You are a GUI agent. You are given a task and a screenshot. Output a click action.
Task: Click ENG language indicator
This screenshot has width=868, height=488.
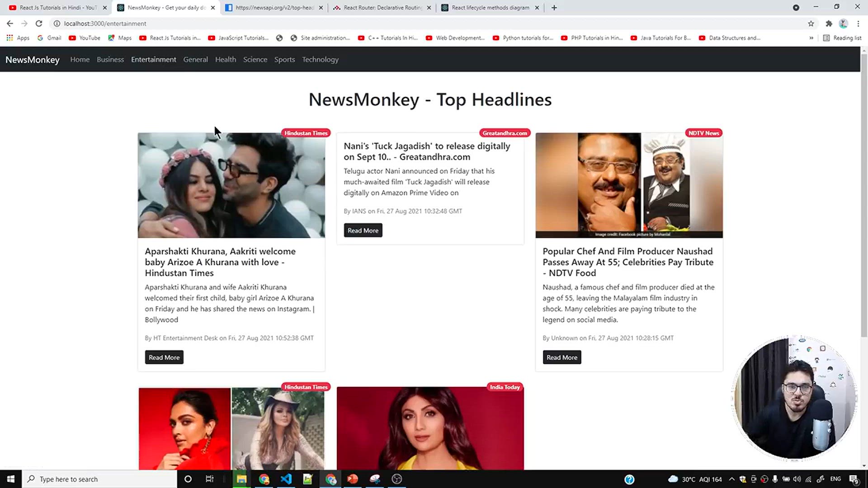point(835,479)
